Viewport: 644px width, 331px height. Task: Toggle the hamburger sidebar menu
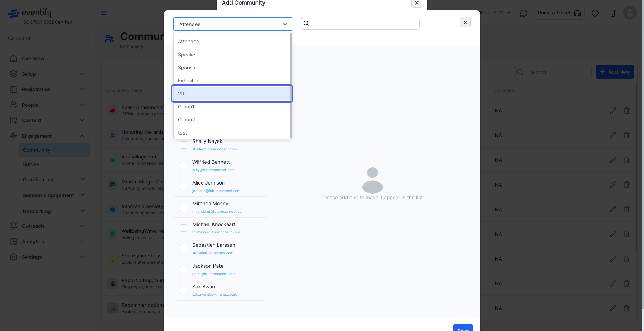104,13
